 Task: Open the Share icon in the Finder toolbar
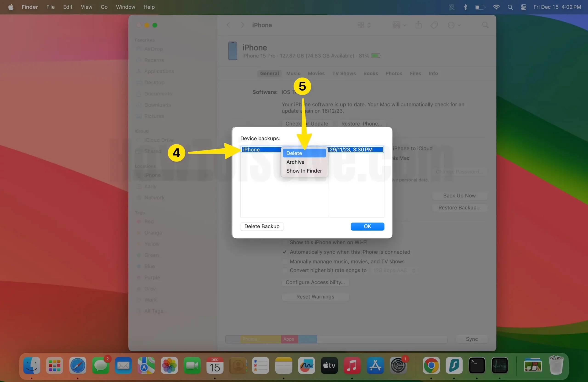click(x=418, y=25)
